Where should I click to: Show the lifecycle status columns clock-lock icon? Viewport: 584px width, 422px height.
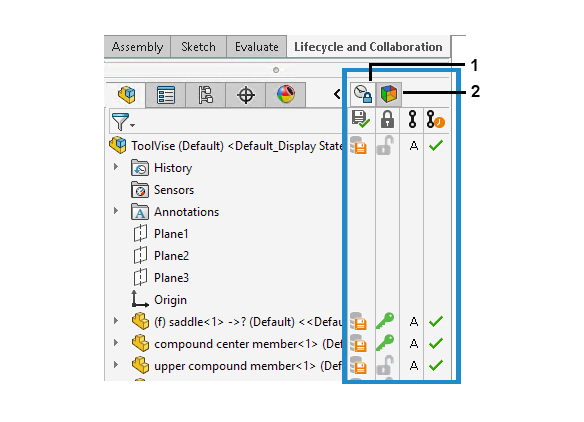[x=363, y=93]
